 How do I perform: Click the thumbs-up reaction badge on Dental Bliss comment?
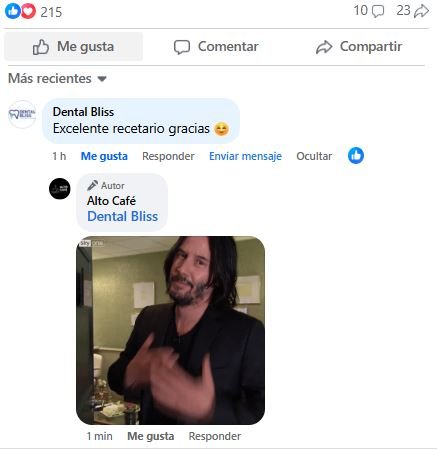click(x=356, y=156)
